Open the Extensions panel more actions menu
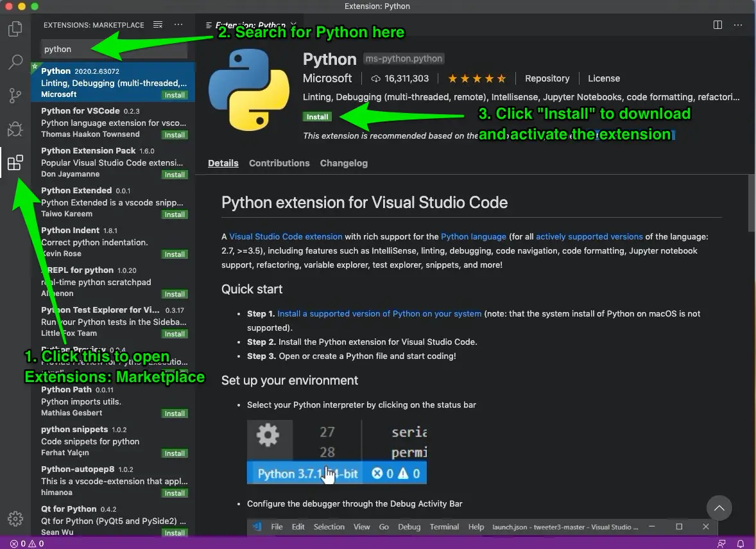The width and height of the screenshot is (756, 549). point(178,24)
